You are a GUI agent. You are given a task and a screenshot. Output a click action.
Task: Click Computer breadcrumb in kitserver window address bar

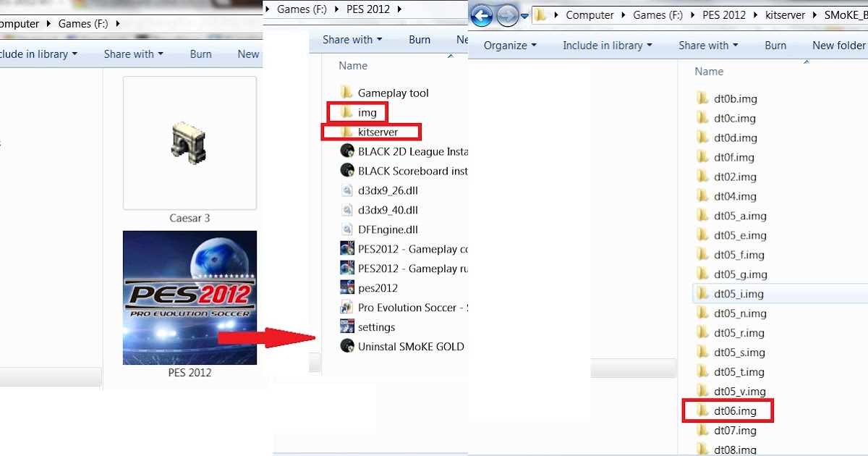click(590, 15)
